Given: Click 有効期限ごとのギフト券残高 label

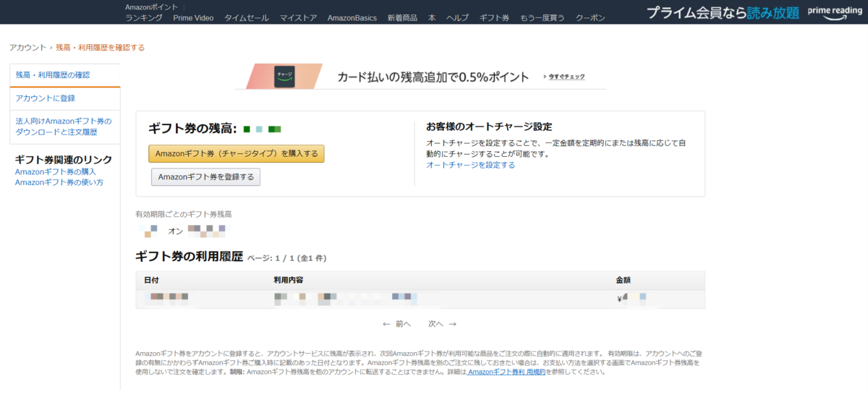Looking at the screenshot, I should 184,215.
